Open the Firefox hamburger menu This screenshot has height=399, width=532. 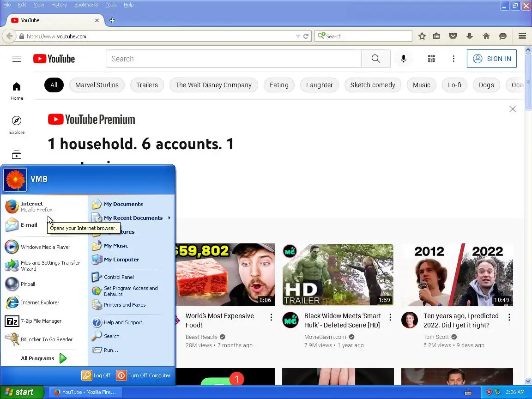click(x=522, y=36)
